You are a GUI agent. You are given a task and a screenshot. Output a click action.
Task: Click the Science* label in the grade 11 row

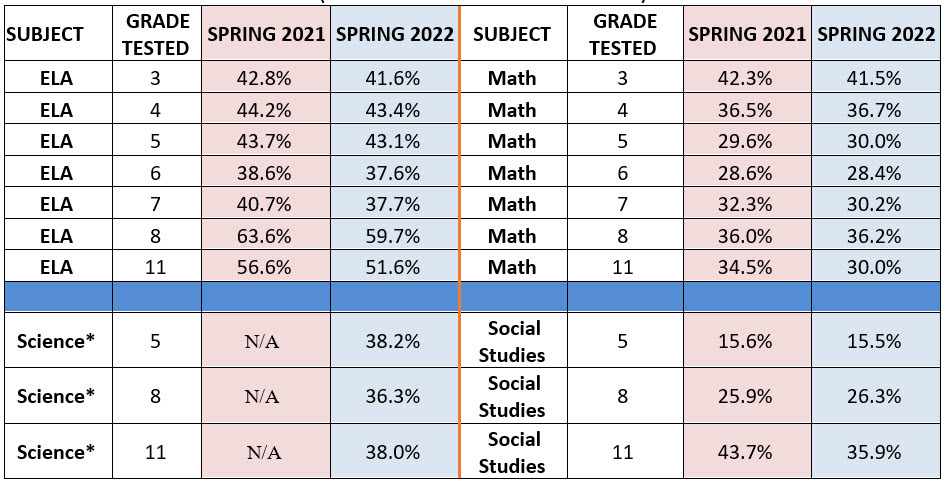pos(56,452)
